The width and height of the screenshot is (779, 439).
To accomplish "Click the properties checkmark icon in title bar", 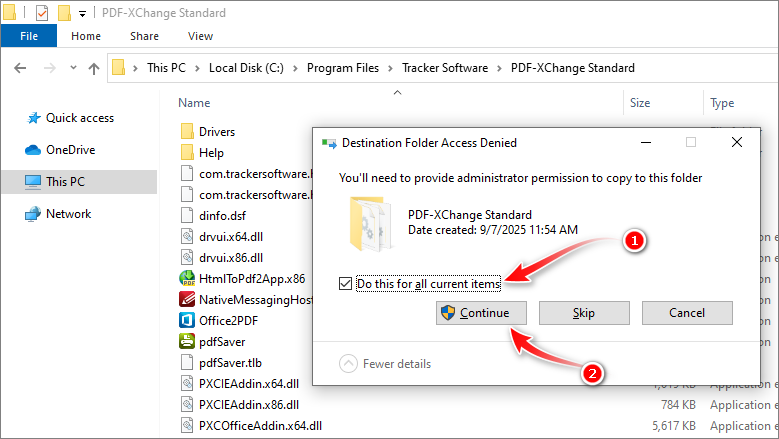I will tap(42, 13).
